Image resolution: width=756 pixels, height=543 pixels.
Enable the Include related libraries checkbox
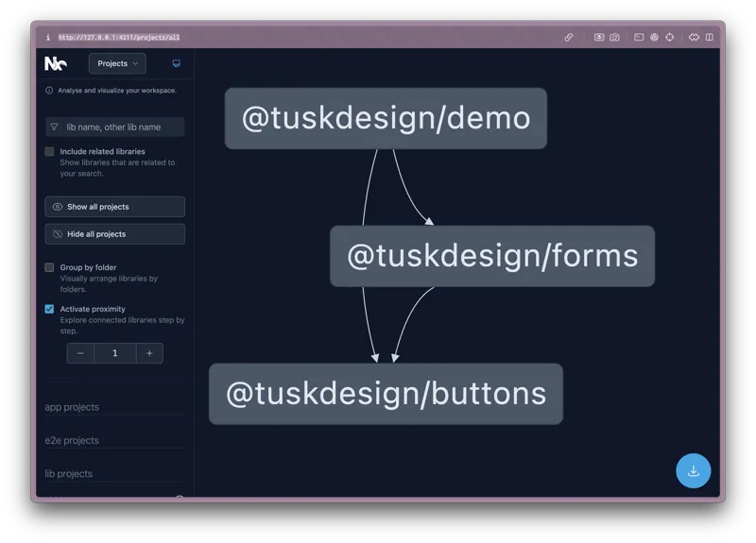point(49,151)
